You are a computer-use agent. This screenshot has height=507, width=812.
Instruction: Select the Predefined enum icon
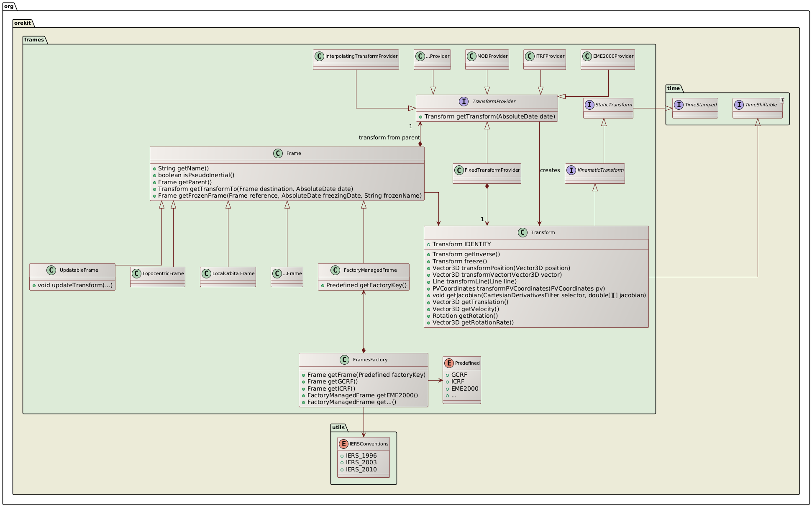[x=449, y=363]
